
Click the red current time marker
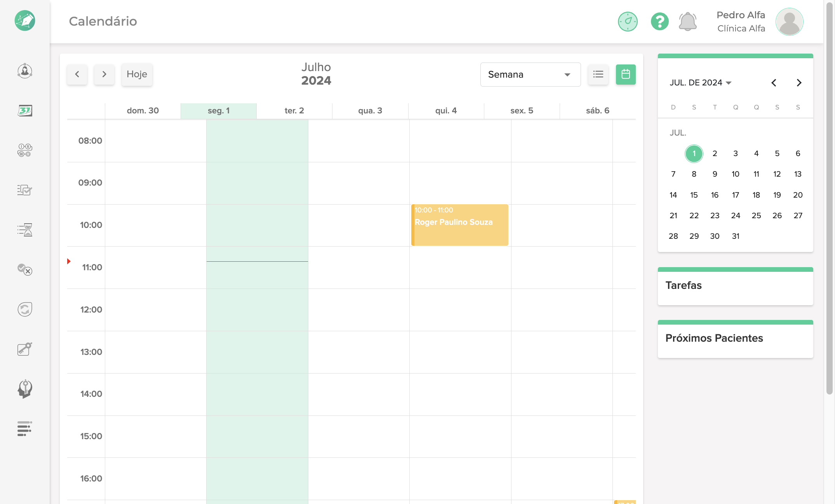(69, 261)
